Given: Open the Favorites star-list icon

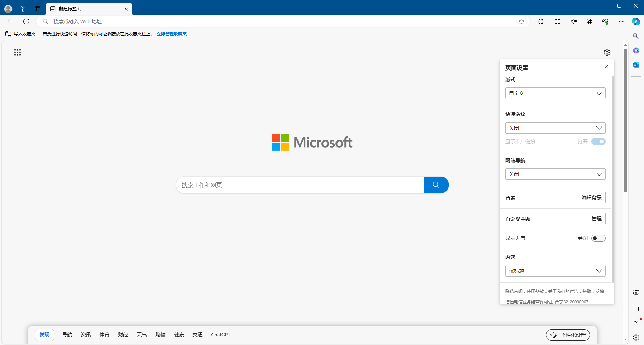Looking at the screenshot, I should tap(574, 21).
